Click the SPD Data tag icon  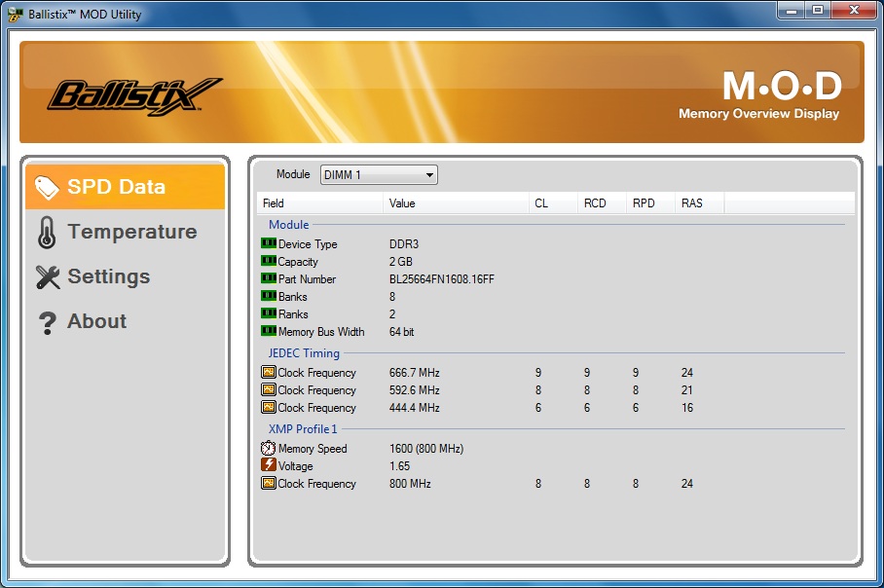46,187
